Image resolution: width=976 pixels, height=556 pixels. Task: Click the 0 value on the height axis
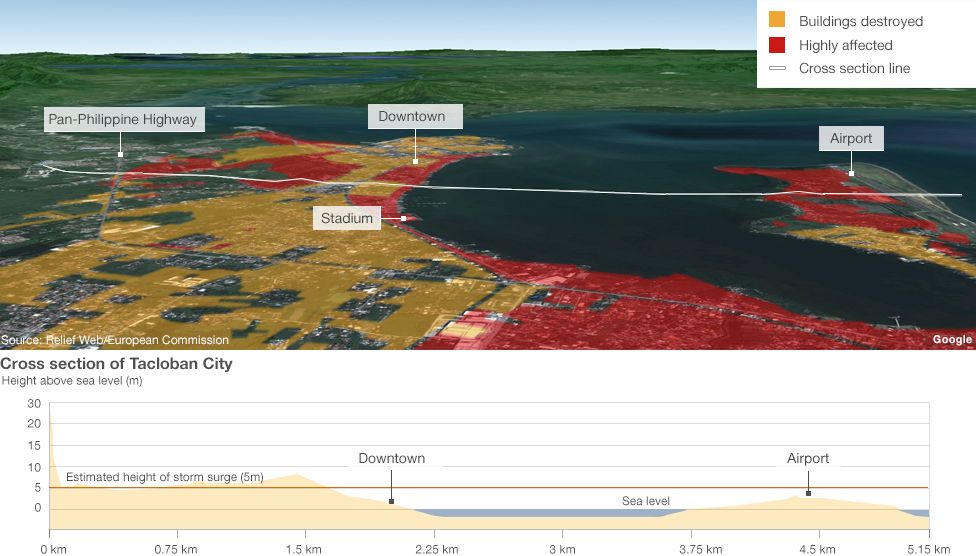click(38, 508)
